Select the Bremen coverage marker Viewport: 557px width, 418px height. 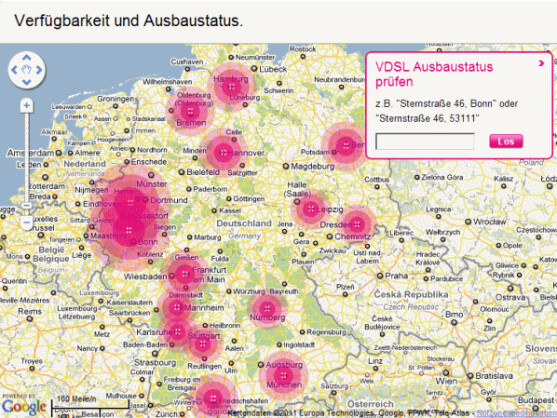[190, 112]
